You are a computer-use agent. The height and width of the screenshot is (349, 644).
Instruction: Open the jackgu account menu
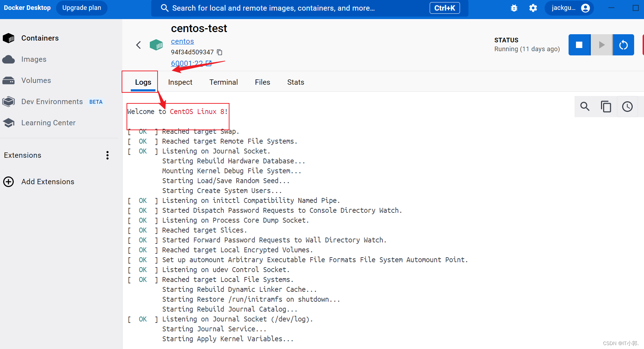(569, 8)
